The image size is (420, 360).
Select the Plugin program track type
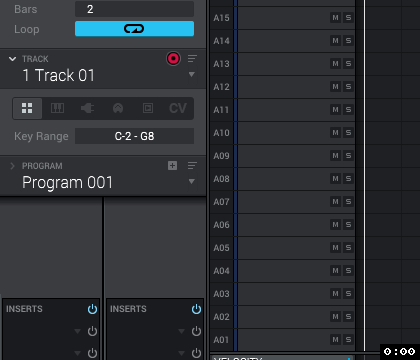88,108
